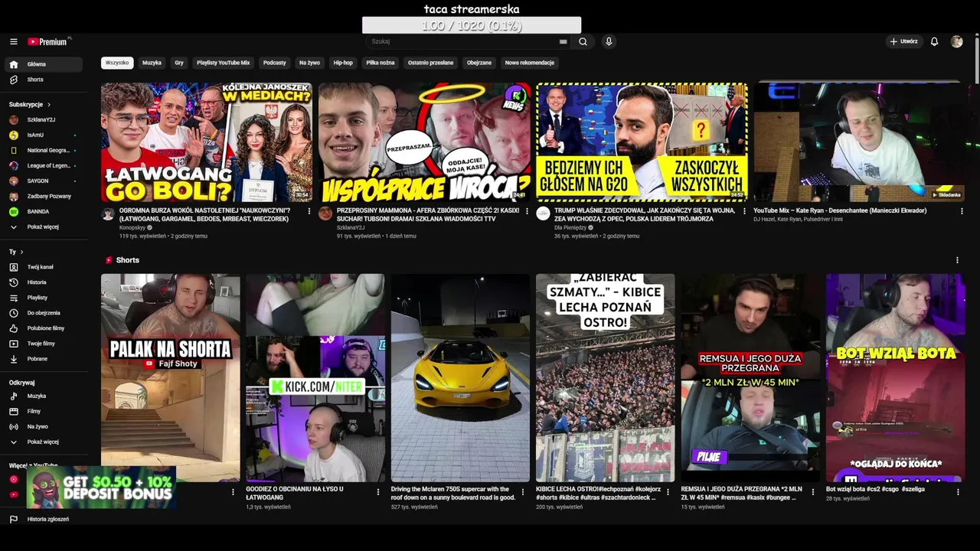Open Na żywo under Odkrywaj
This screenshot has width=980, height=551.
pyautogui.click(x=43, y=426)
